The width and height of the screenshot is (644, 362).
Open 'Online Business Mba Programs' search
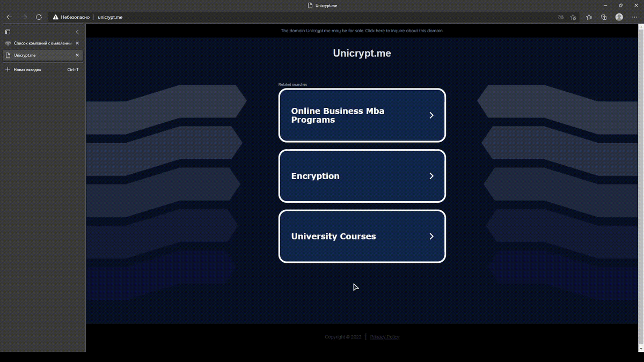pos(362,115)
